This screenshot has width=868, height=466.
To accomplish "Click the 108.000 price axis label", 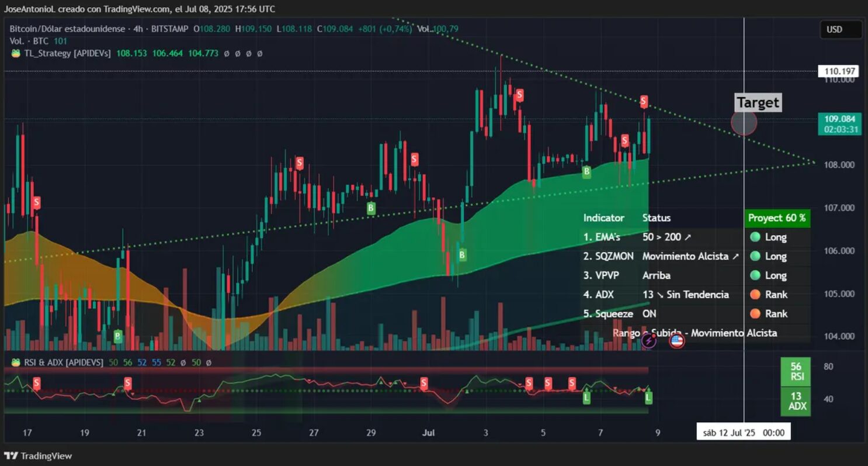I will pyautogui.click(x=839, y=165).
